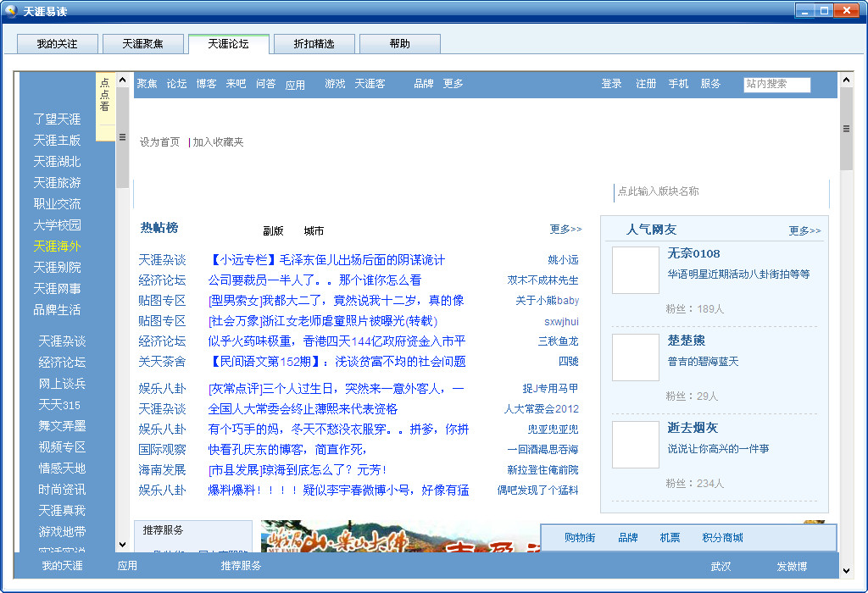Open the 服务 menu in top bar
This screenshot has height=593, width=868.
click(710, 84)
